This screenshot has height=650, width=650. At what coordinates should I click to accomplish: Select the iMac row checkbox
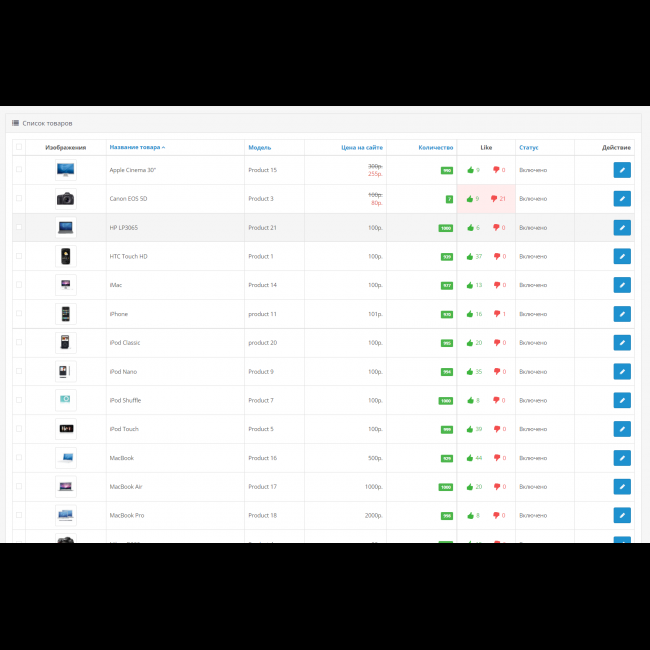coord(18,285)
